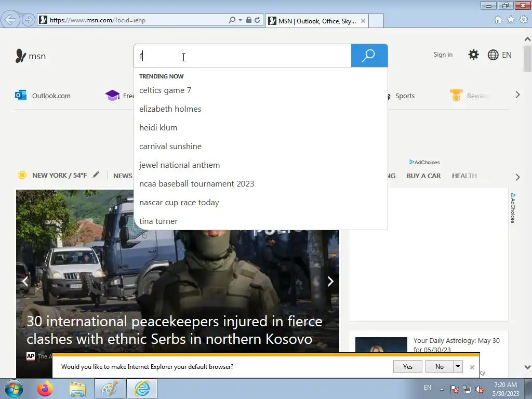Open the muted volume tray icon
The image size is (532, 399).
[480, 389]
